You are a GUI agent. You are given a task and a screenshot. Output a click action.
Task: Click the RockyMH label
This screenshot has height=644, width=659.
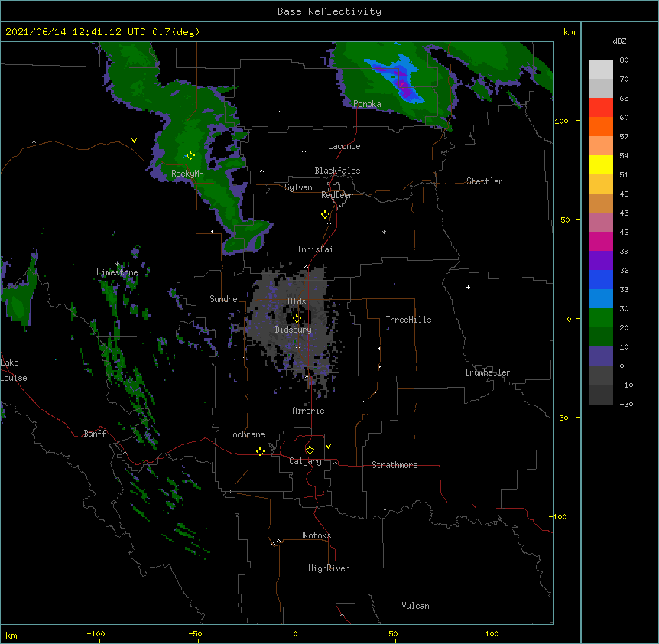187,174
